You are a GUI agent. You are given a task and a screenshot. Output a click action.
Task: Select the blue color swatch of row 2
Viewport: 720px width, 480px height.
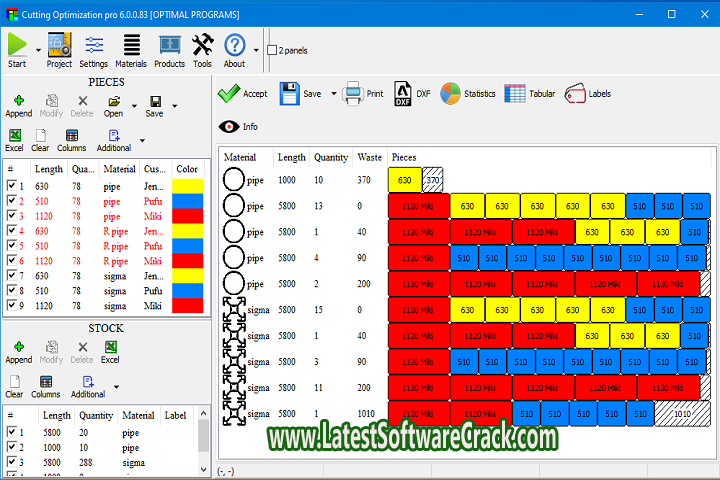coord(187,201)
